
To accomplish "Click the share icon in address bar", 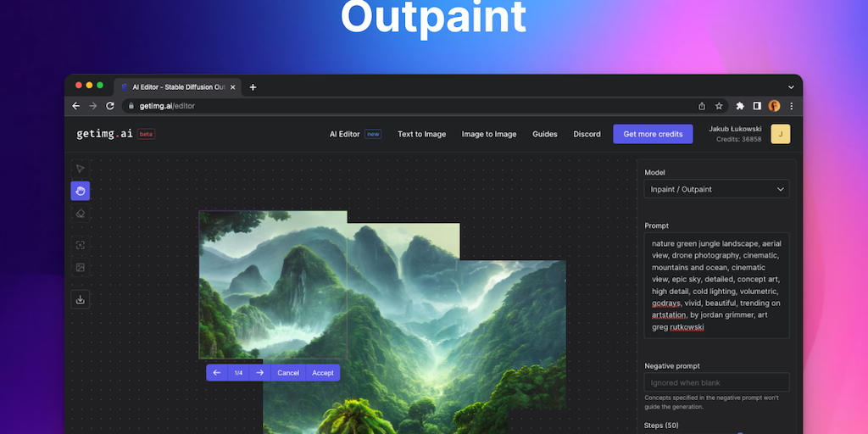I will pos(702,106).
